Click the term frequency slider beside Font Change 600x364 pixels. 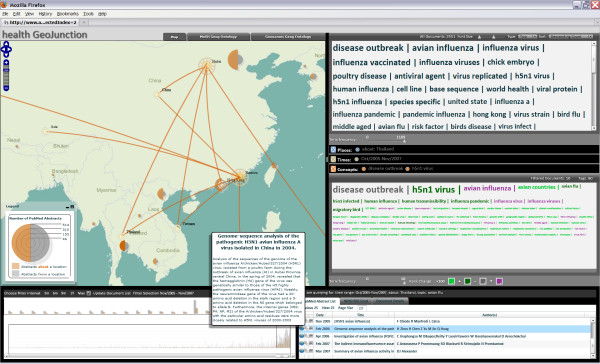(x=385, y=281)
